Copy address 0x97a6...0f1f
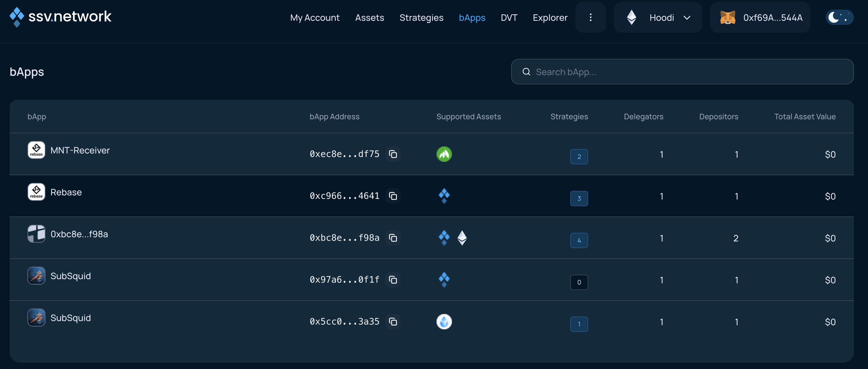868x369 pixels. click(393, 280)
